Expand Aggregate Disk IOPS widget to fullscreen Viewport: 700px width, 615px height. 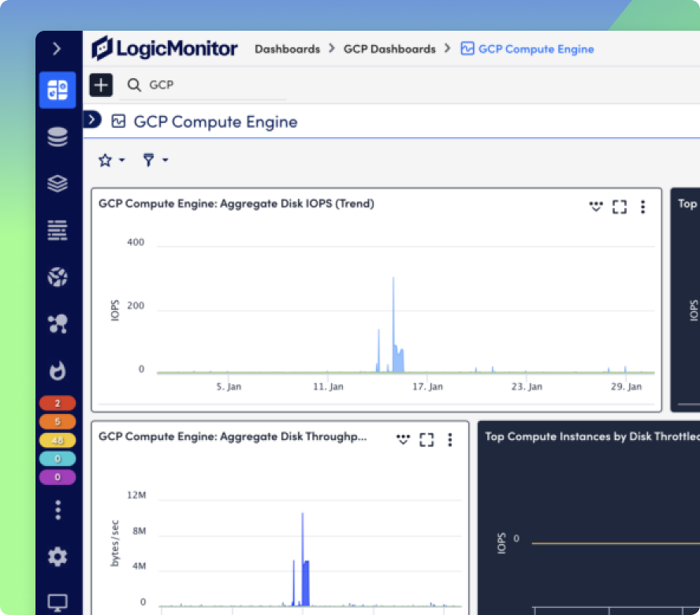click(x=619, y=207)
